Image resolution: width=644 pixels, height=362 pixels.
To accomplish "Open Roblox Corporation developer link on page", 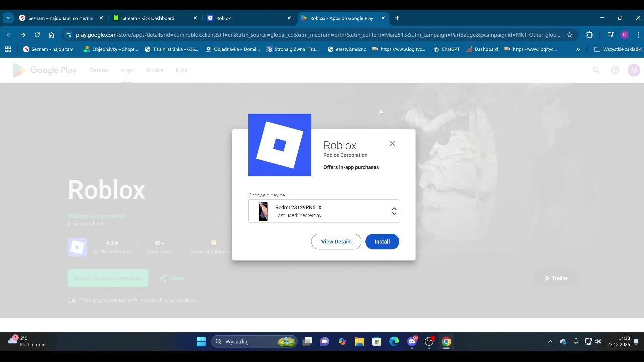I will click(97, 216).
